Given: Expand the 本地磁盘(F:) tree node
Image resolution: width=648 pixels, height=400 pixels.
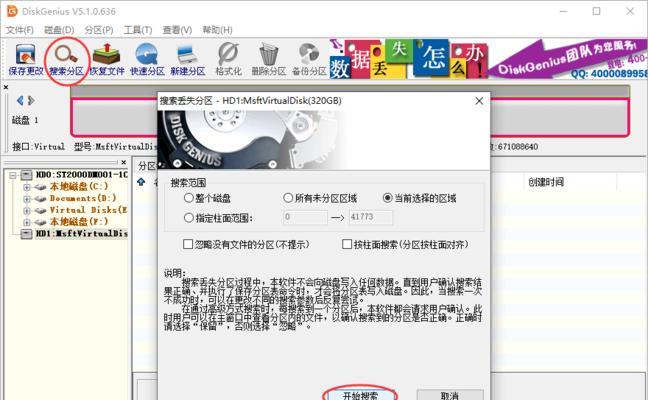Looking at the screenshot, I should tap(26, 222).
